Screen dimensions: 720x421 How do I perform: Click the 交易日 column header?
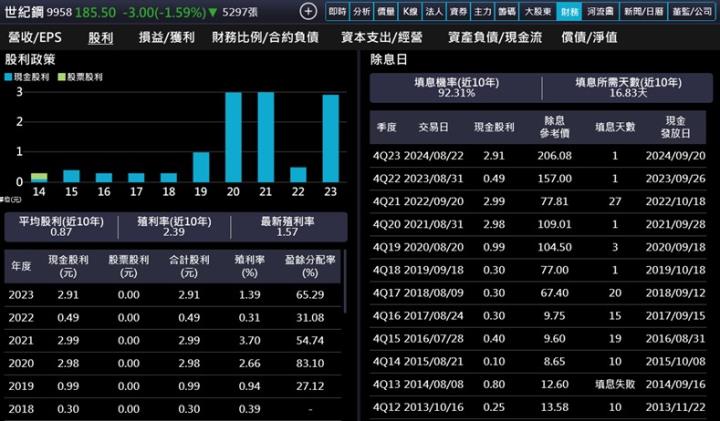click(x=433, y=127)
